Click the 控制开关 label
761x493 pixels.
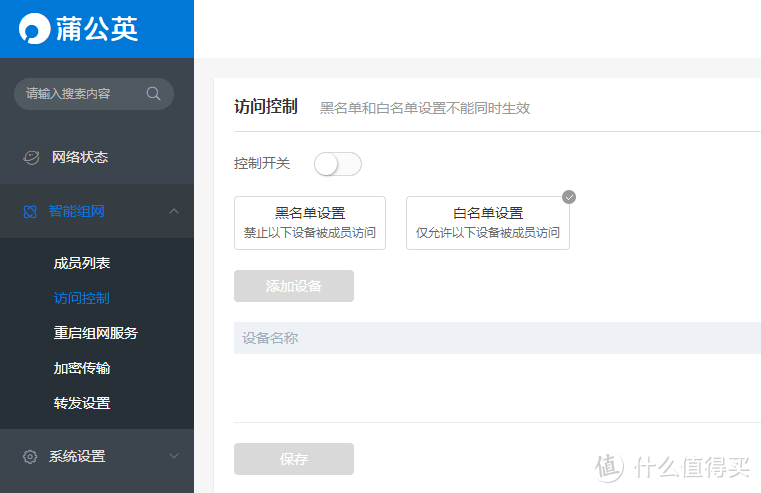point(262,164)
